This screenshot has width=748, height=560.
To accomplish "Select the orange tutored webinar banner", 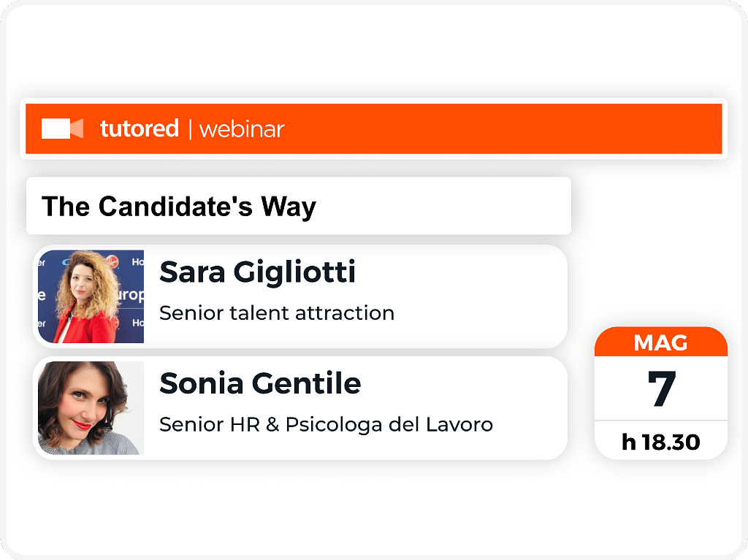I will point(373,129).
